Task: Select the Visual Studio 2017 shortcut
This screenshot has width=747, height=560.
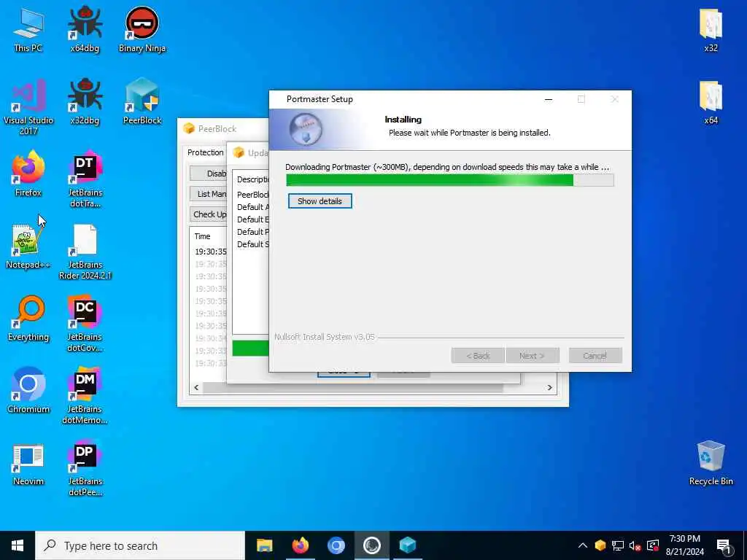Action: pos(28,108)
